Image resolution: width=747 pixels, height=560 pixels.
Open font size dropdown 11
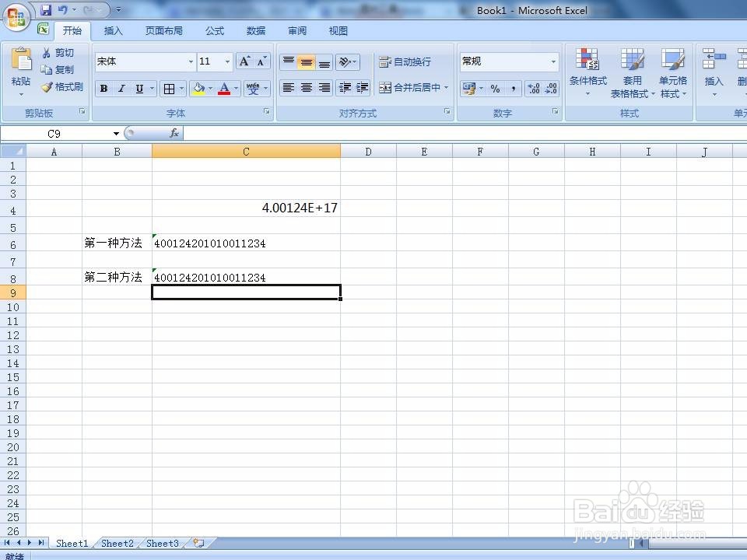click(227, 62)
